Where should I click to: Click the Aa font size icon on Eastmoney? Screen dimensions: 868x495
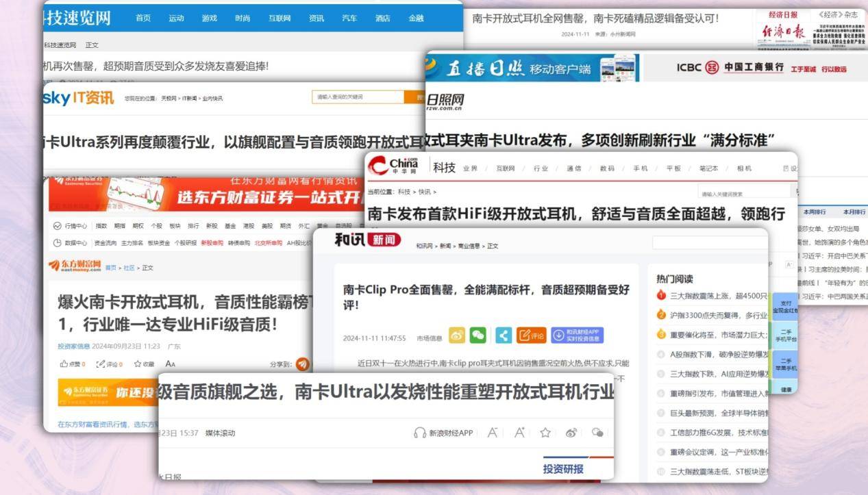click(171, 364)
